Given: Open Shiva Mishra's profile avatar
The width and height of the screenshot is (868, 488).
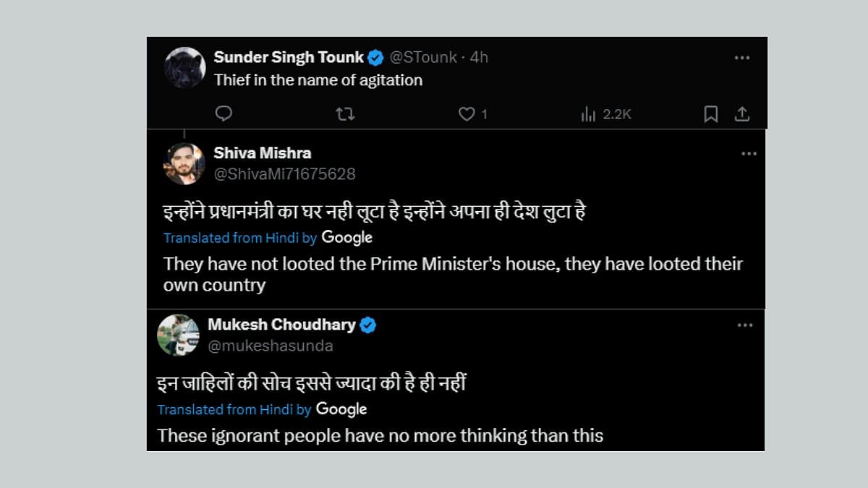Looking at the screenshot, I should tap(184, 163).
